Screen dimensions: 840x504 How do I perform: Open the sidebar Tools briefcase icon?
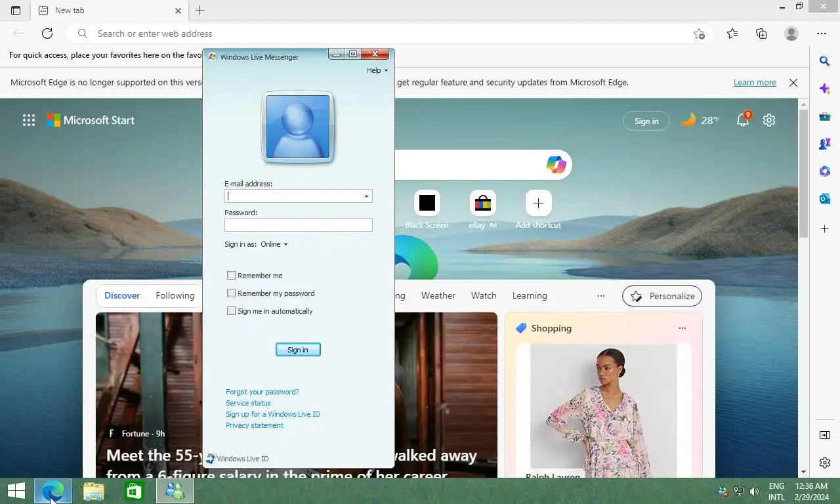[825, 117]
